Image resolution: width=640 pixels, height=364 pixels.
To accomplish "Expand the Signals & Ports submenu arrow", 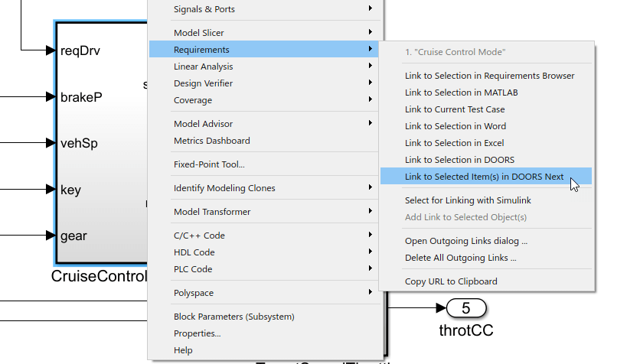I will [371, 9].
